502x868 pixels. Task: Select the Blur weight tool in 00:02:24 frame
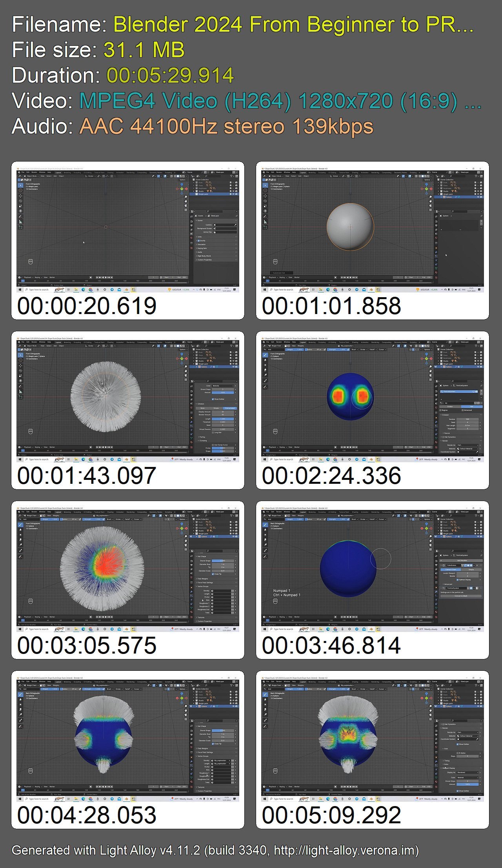click(x=265, y=360)
